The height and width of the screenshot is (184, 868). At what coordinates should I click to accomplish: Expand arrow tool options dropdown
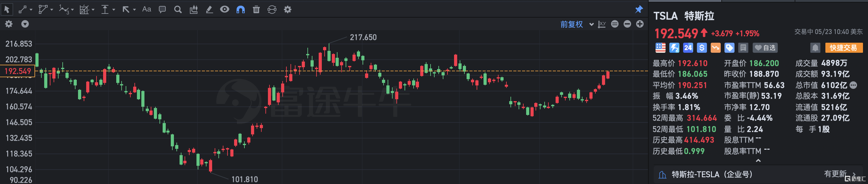pos(134,10)
